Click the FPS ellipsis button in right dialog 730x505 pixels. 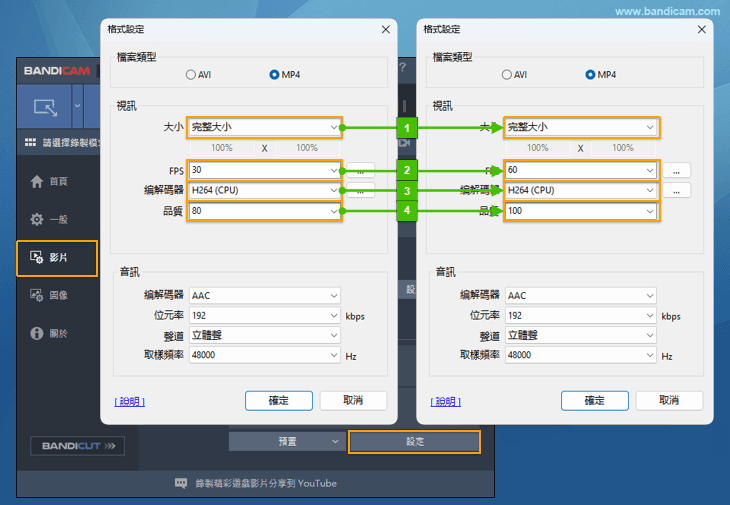coord(676,170)
